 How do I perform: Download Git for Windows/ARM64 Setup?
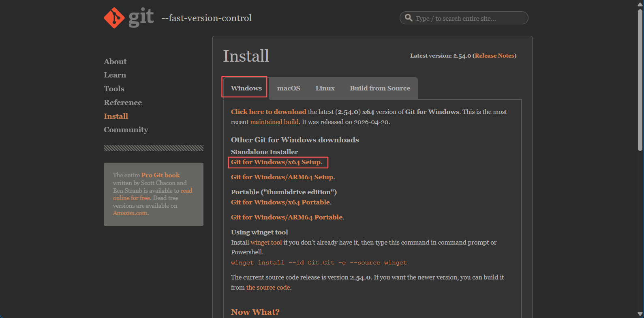[x=282, y=177]
